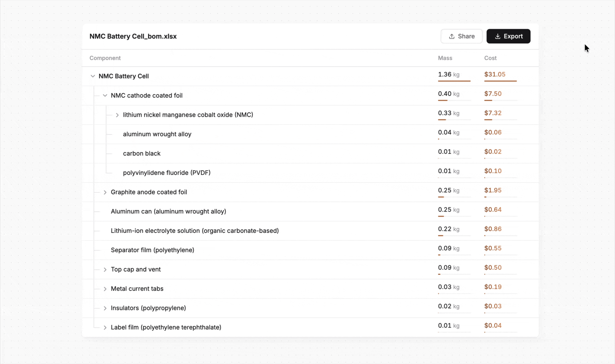Expand Insulators (polypropylene) row
Image resolution: width=615 pixels, height=364 pixels.
click(105, 308)
